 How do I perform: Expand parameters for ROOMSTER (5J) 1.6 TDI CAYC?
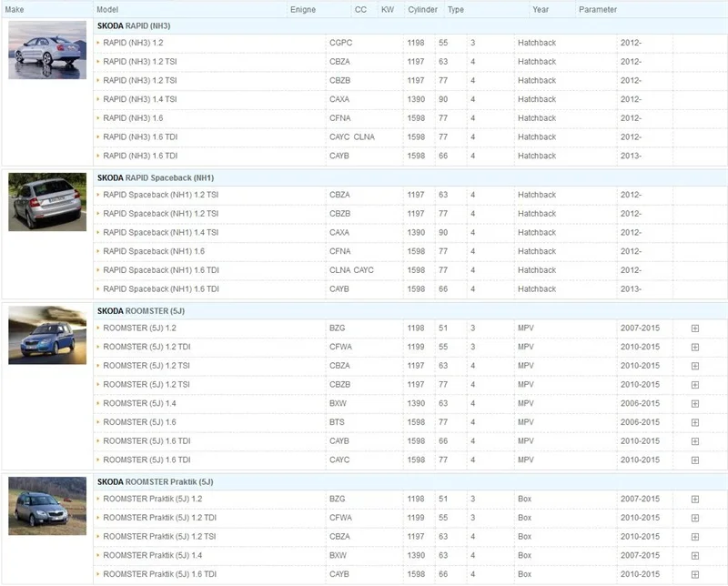[694, 460]
